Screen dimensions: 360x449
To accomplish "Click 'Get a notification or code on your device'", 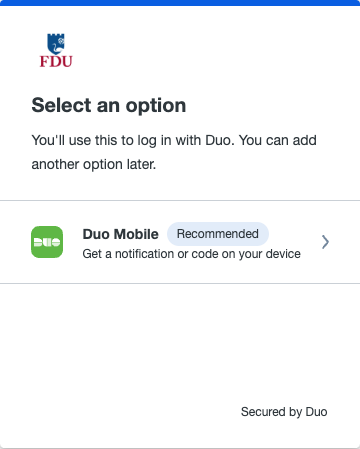I will point(191,254).
